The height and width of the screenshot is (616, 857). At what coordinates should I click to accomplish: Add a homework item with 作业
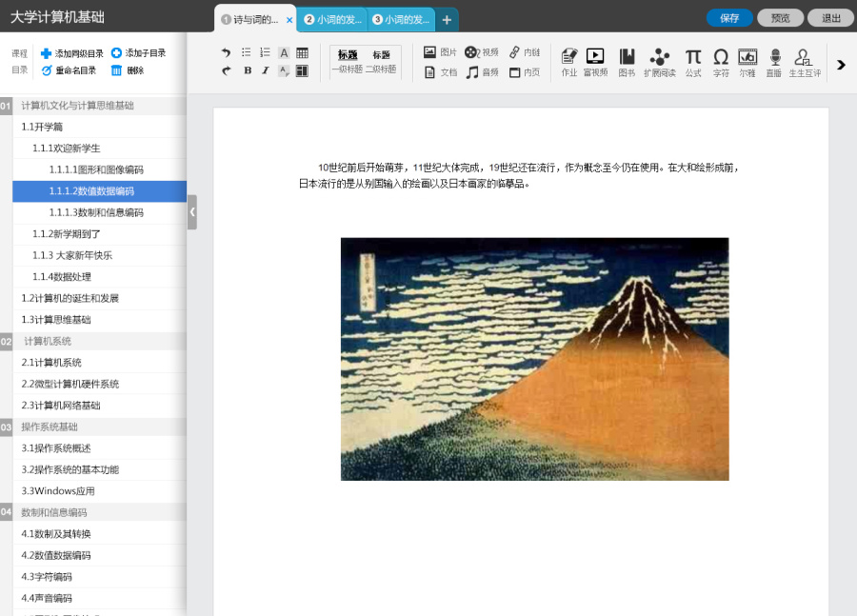coord(569,62)
